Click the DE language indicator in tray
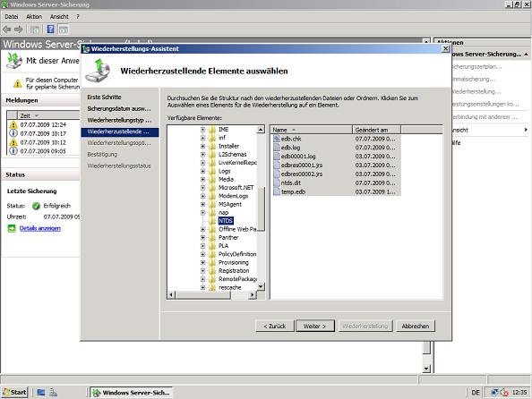The width and height of the screenshot is (532, 399). (476, 393)
